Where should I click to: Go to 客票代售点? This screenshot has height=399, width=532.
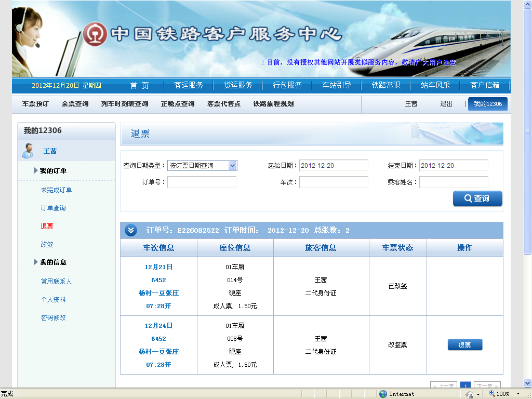click(224, 104)
